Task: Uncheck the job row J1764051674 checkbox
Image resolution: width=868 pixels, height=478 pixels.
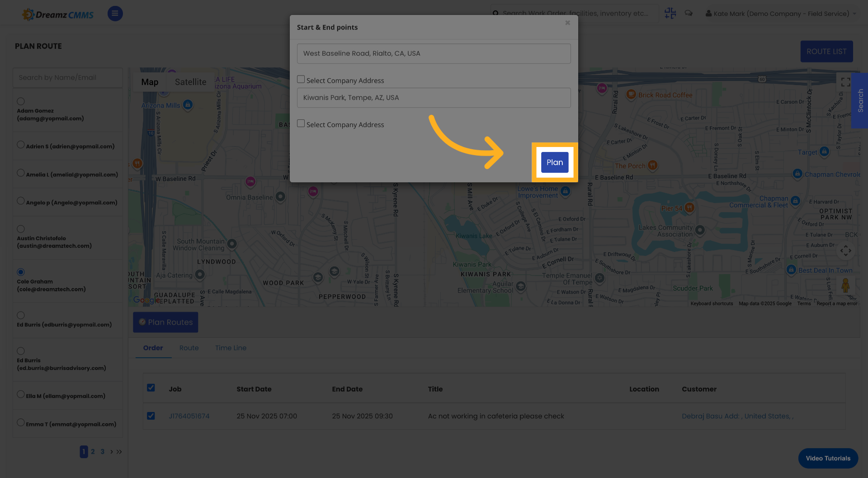Action: pos(151,416)
